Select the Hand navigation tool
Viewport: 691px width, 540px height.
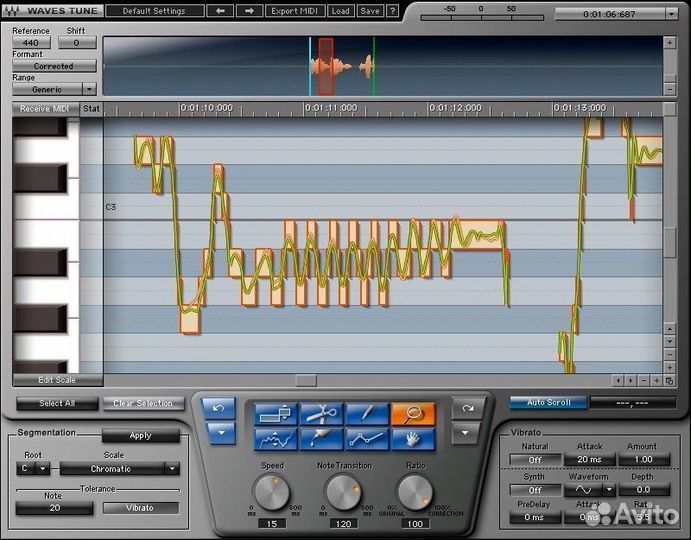(413, 439)
